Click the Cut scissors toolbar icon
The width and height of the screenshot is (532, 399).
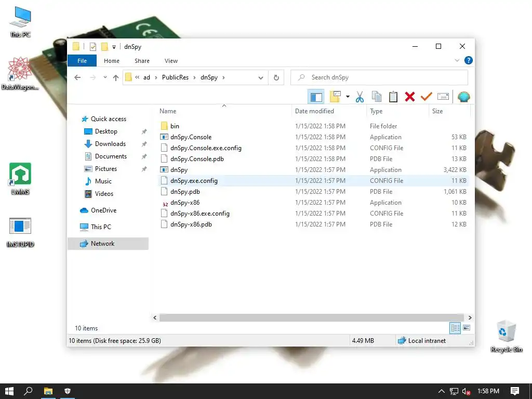point(360,97)
